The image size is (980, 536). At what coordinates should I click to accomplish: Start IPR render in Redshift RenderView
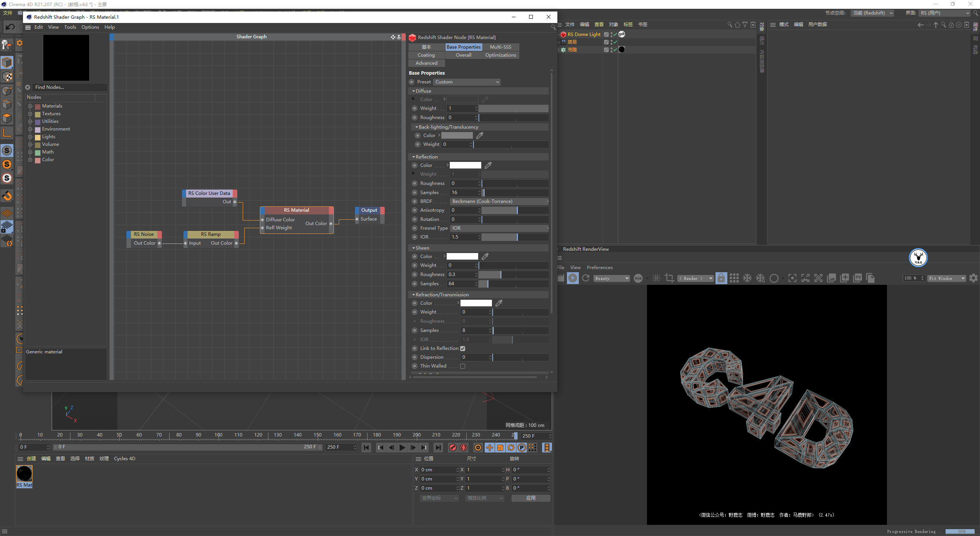click(573, 278)
